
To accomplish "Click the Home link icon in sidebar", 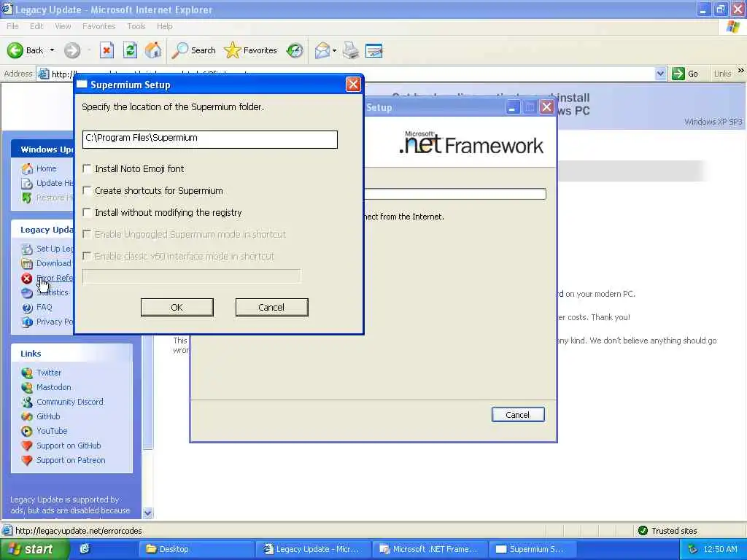I will (x=27, y=168).
